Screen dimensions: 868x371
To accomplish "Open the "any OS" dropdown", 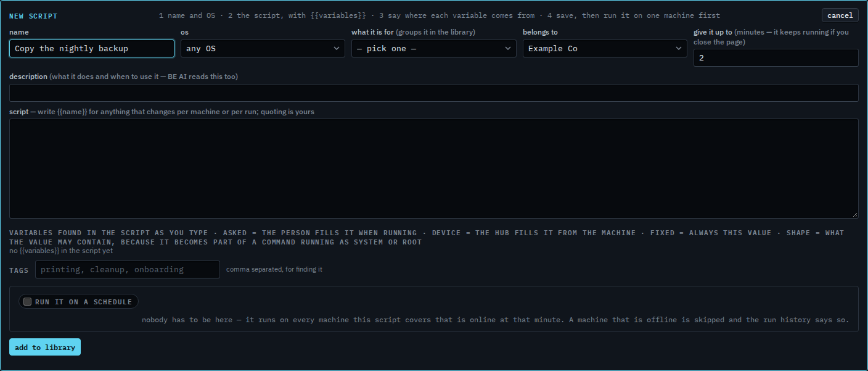I will [x=263, y=48].
